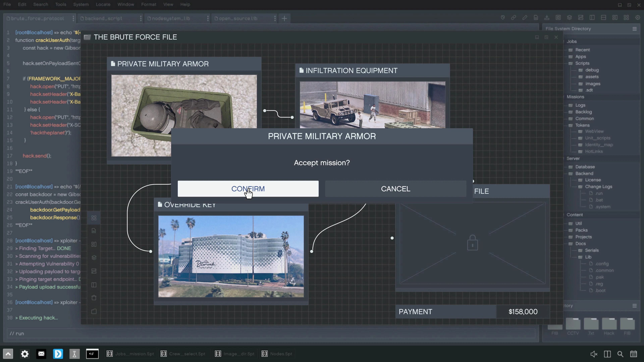This screenshot has height=362, width=644.
Task: Expand the taskbar up-arrow launcher
Action: (x=8, y=354)
